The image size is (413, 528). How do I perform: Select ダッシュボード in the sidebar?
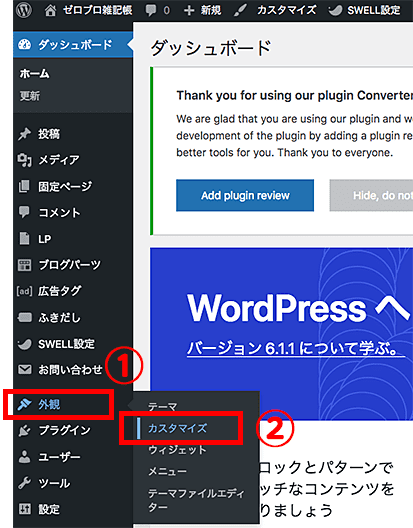(x=73, y=44)
